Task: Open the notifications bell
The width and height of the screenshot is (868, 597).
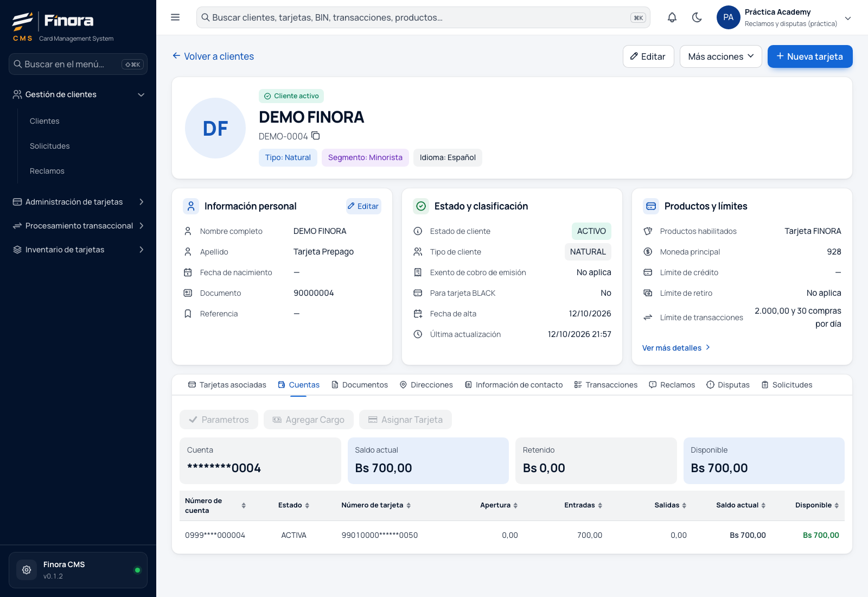Action: pyautogui.click(x=672, y=17)
